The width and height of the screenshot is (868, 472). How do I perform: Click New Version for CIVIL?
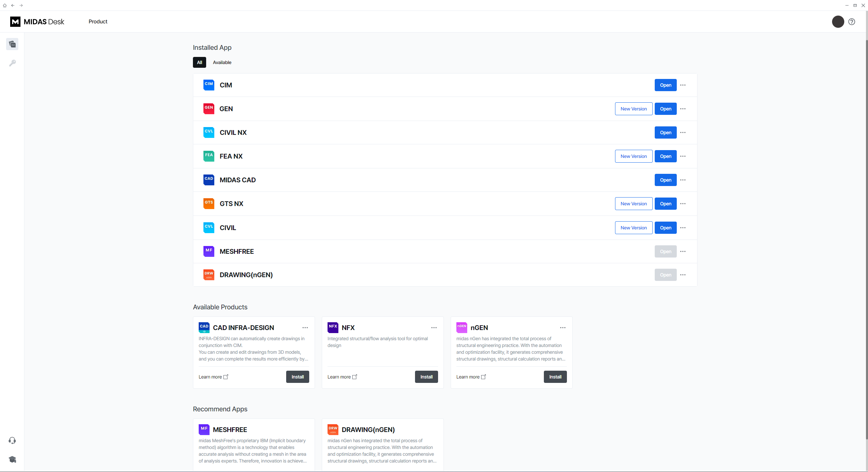click(x=633, y=227)
